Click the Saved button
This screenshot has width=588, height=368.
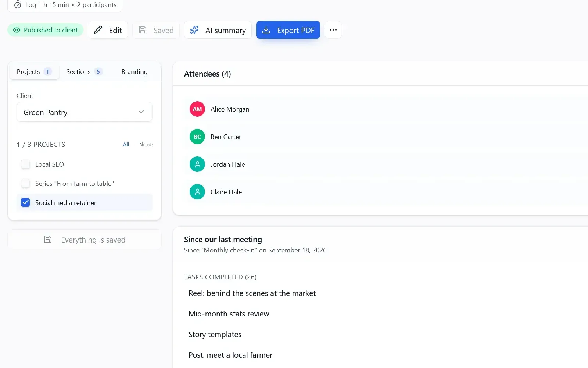[x=156, y=30]
